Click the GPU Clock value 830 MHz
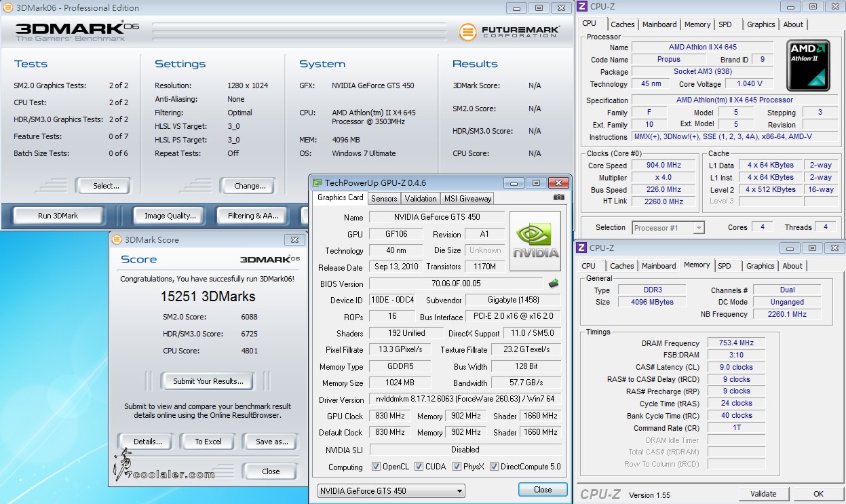Image resolution: width=846 pixels, height=504 pixels. tap(390, 416)
